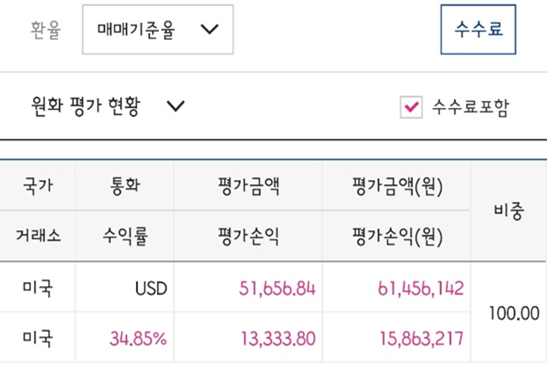Click the 환율 label
547x367 pixels.
(46, 30)
